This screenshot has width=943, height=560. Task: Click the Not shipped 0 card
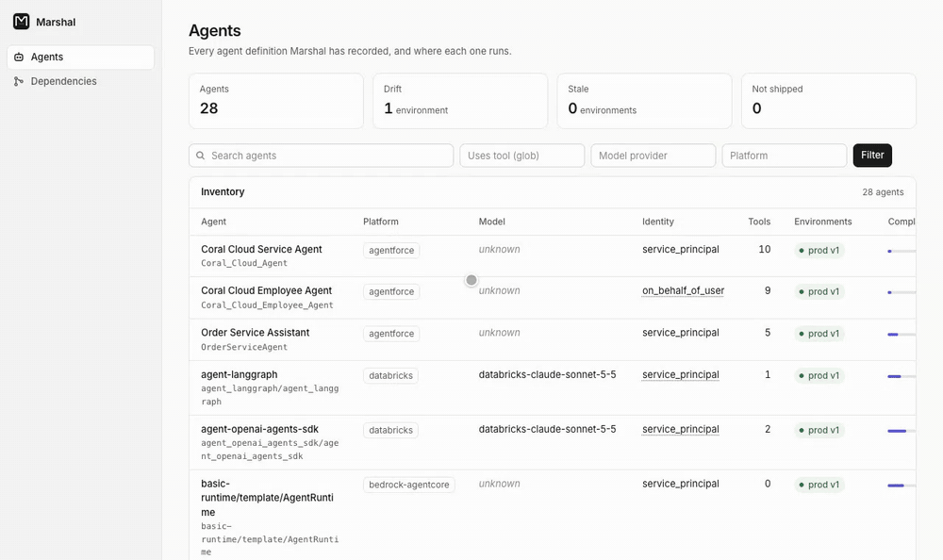[829, 101]
